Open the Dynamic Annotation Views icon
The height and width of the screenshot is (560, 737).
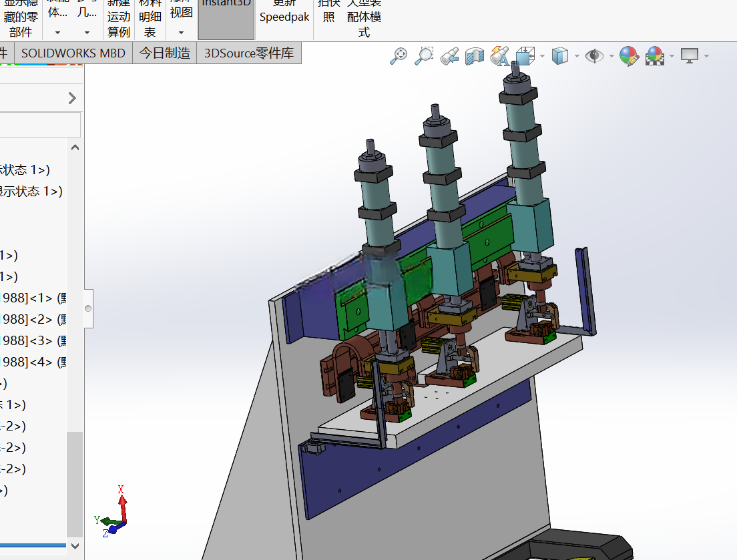[x=499, y=56]
